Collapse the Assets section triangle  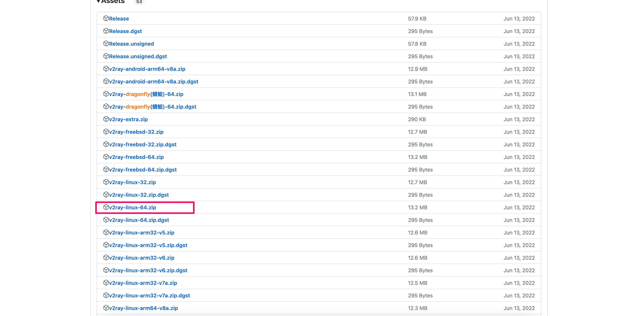coord(98,2)
